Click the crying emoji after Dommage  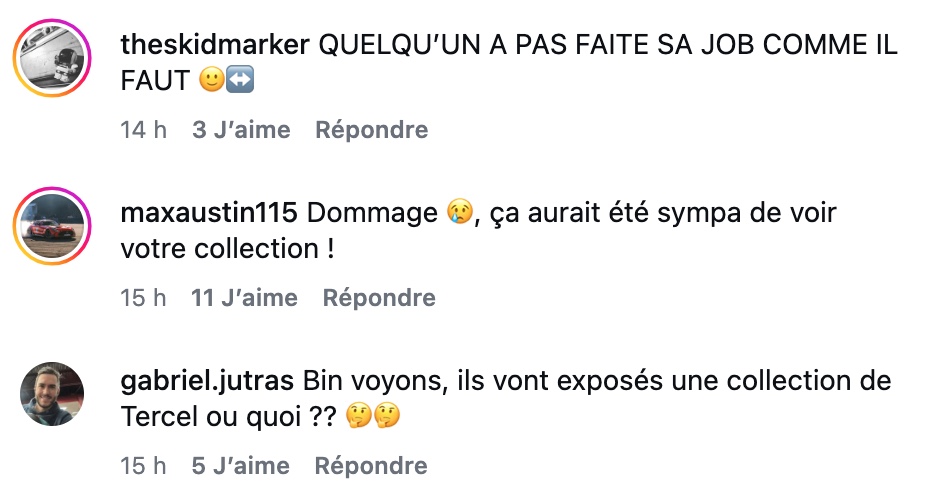460,214
